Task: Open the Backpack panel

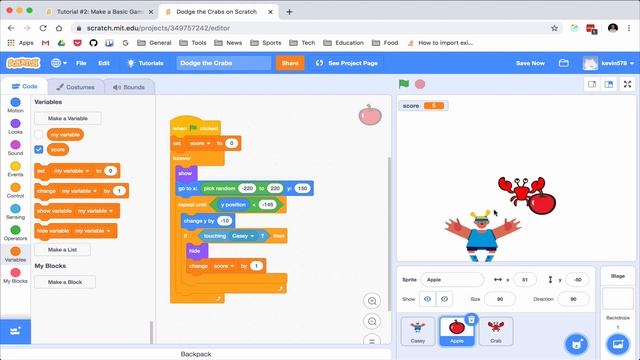Action: [196, 354]
